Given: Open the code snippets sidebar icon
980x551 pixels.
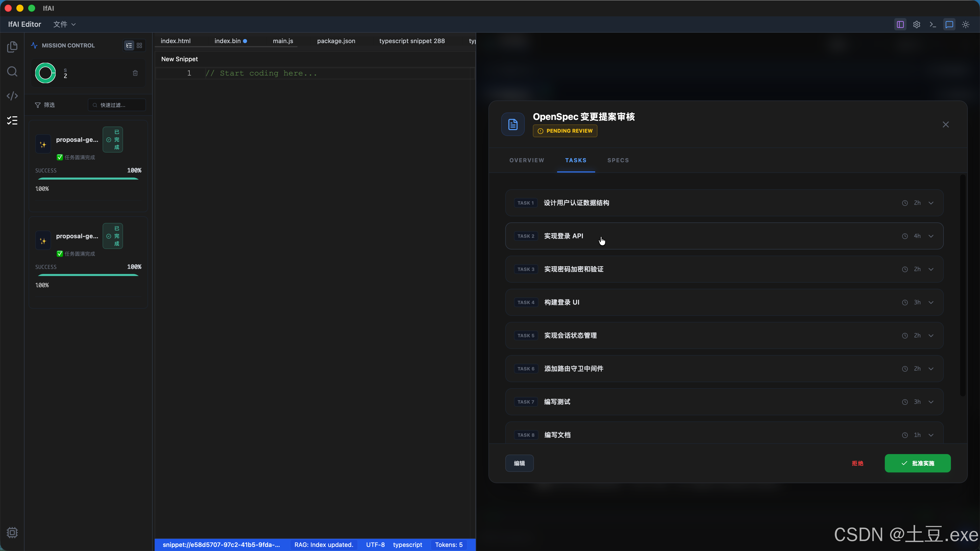Looking at the screenshot, I should pyautogui.click(x=12, y=96).
